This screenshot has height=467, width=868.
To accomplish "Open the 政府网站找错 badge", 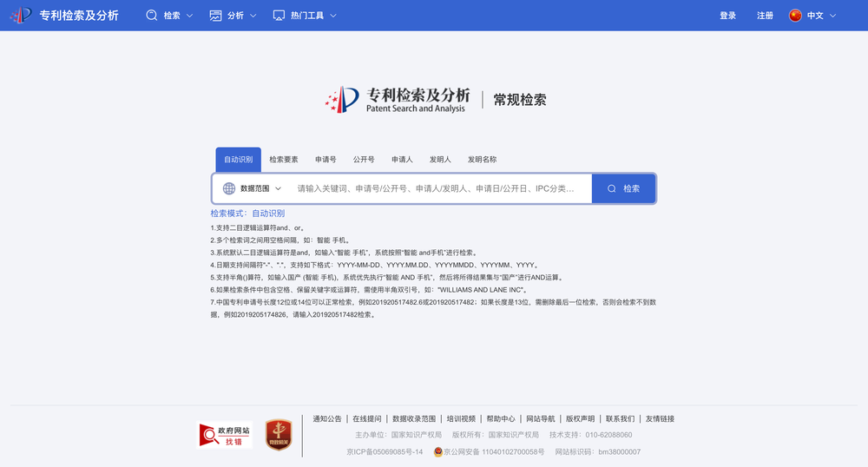I will tap(226, 435).
